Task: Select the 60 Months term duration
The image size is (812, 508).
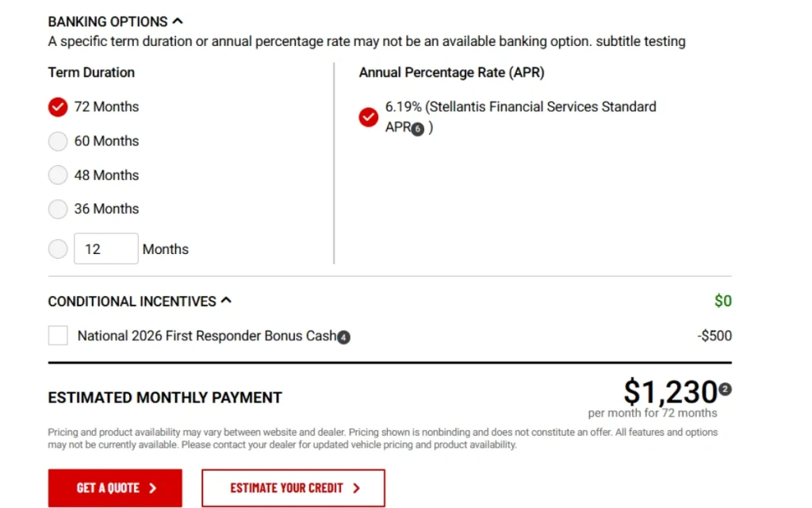Action: click(57, 140)
